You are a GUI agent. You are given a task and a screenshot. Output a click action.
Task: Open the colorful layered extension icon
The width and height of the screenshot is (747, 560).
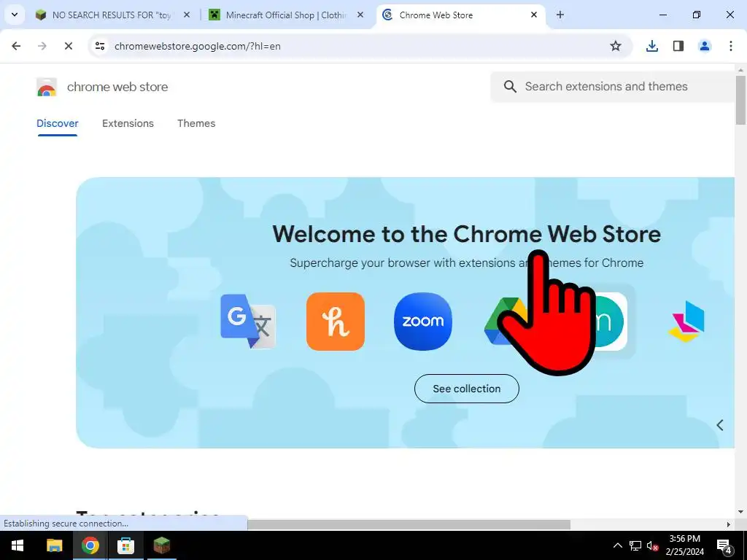tap(686, 322)
